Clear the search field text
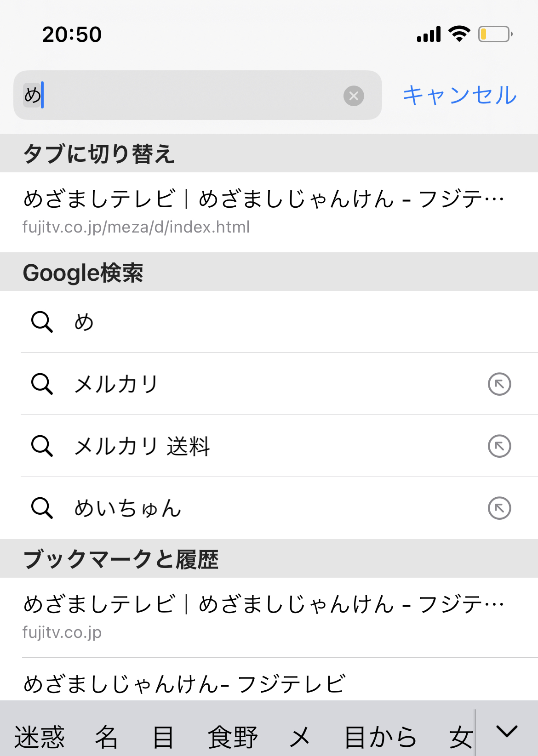This screenshot has height=756, width=538. pos(354,96)
